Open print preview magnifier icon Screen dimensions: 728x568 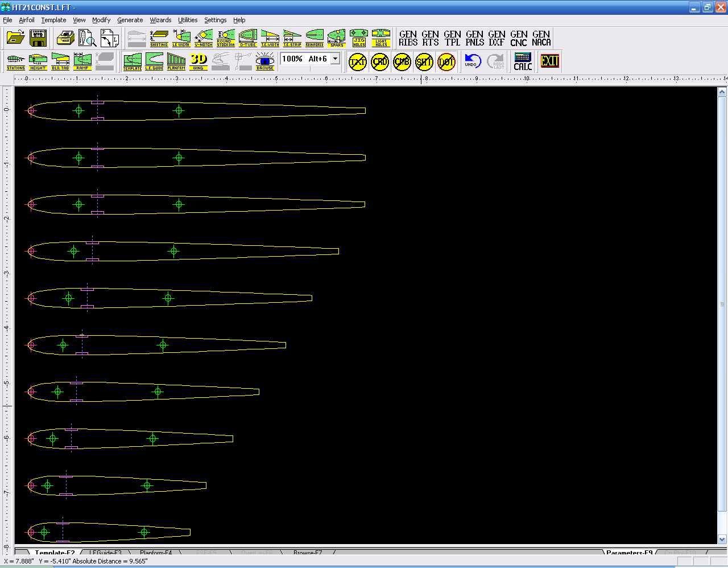[x=87, y=38]
